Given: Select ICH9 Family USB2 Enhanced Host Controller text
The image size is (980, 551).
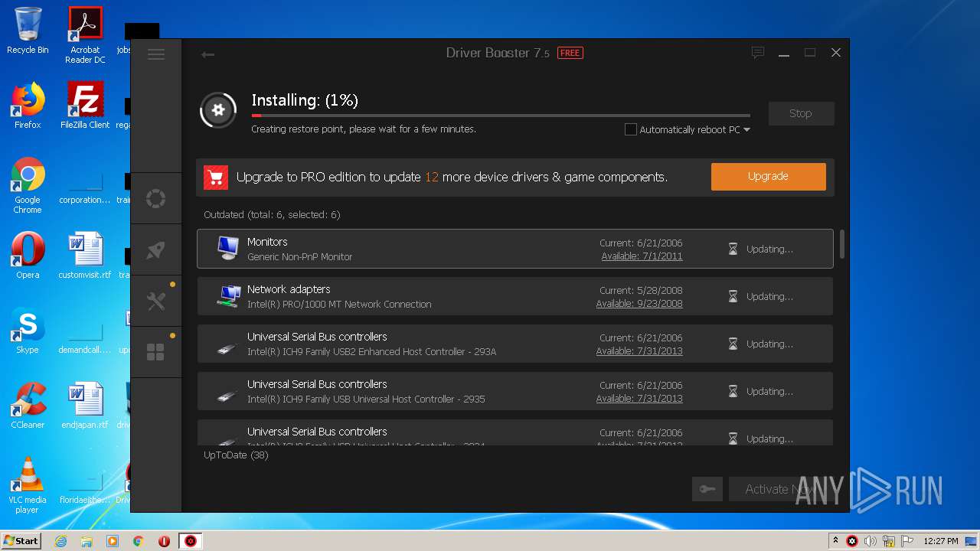Looking at the screenshot, I should pos(371,352).
